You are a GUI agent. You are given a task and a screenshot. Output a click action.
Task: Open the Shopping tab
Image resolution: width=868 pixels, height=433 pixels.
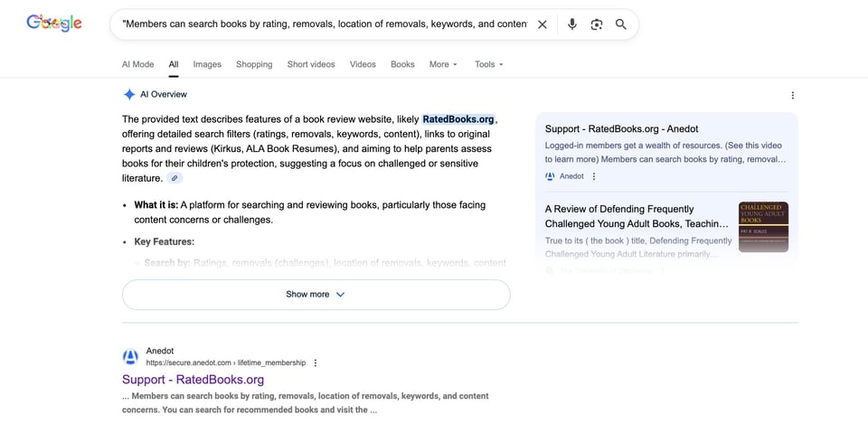coord(254,64)
